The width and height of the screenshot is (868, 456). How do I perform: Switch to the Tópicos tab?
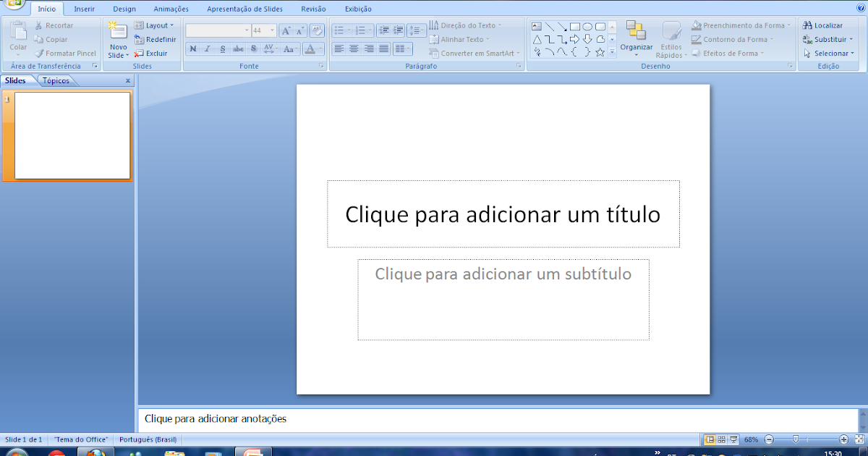coord(55,80)
